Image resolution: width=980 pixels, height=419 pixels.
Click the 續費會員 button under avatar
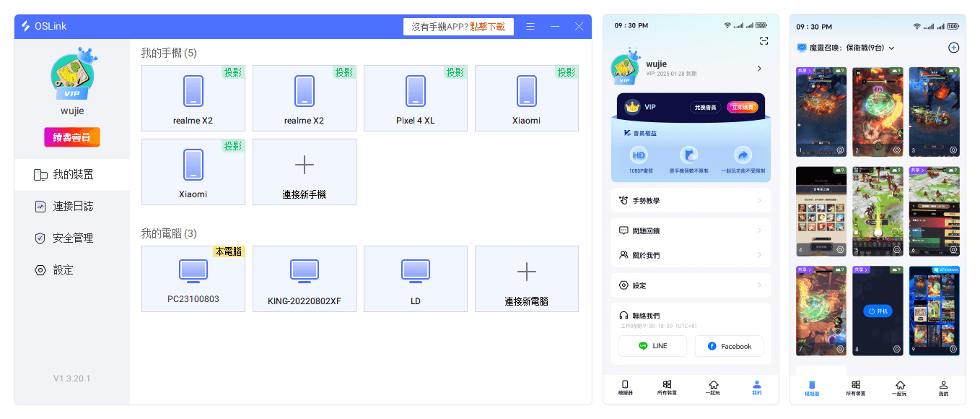(72, 137)
